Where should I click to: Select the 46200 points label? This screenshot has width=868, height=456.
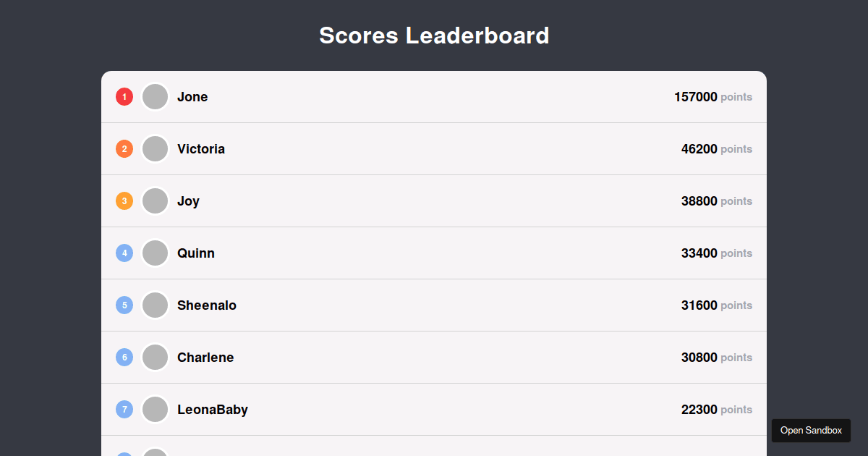[x=717, y=148]
